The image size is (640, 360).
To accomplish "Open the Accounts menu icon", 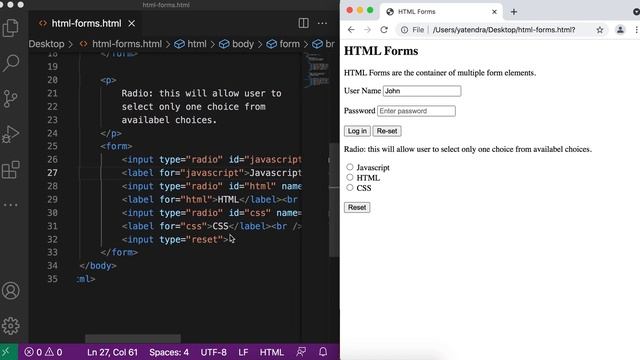I will click(11, 291).
